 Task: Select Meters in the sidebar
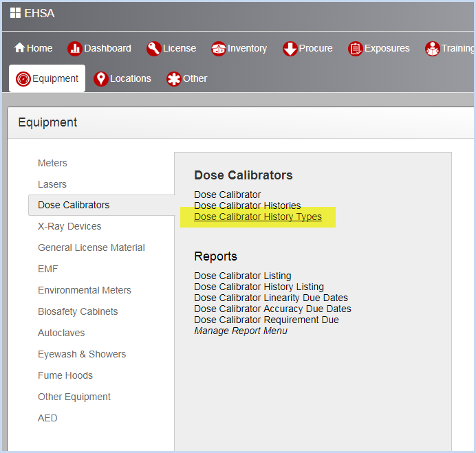point(52,163)
